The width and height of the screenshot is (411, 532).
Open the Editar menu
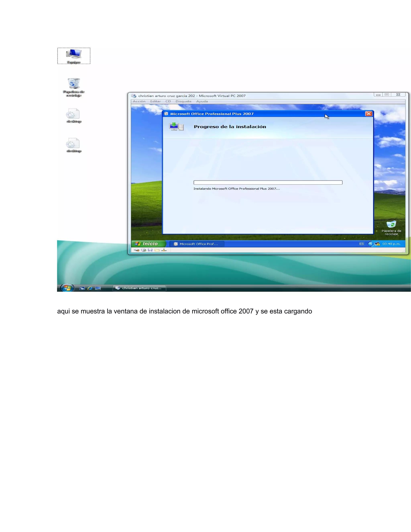pyautogui.click(x=155, y=101)
